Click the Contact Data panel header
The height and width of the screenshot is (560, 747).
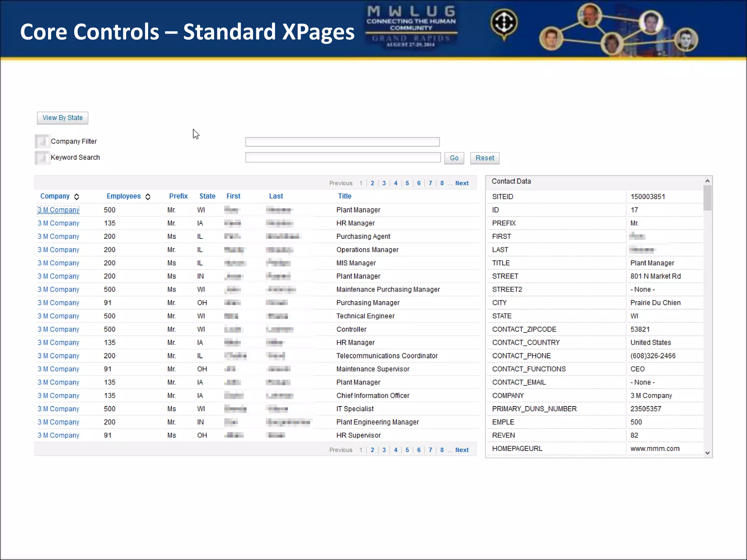point(595,182)
